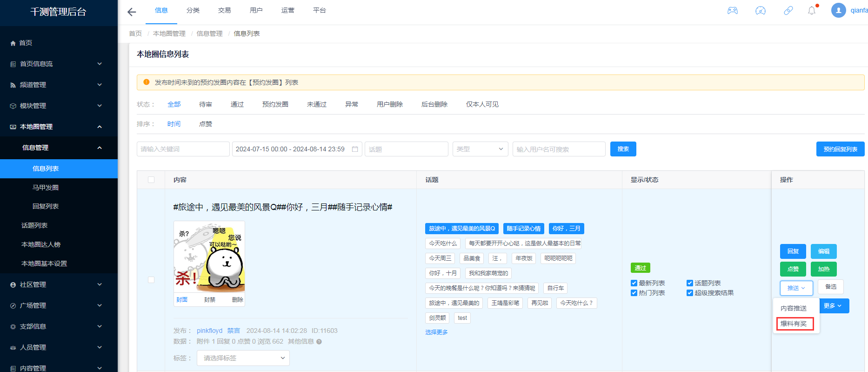Screen dimensions: 868x372
Task: Switch to the 交易 top tab
Action: coord(225,10)
